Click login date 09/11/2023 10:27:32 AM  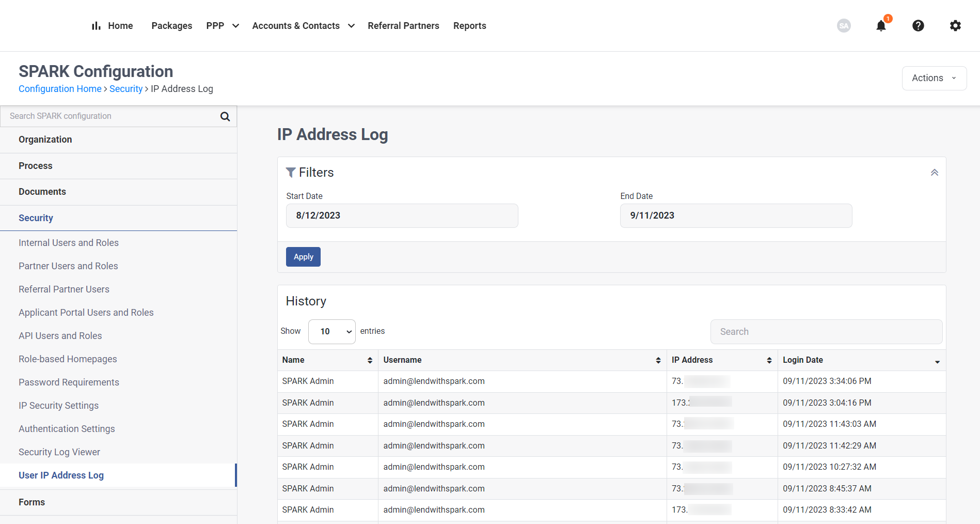[x=829, y=467]
